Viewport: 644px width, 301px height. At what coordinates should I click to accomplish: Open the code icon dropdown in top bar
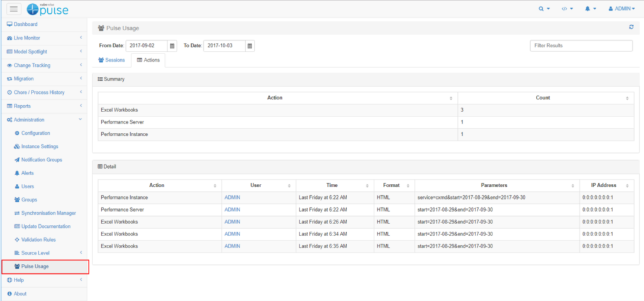[567, 9]
